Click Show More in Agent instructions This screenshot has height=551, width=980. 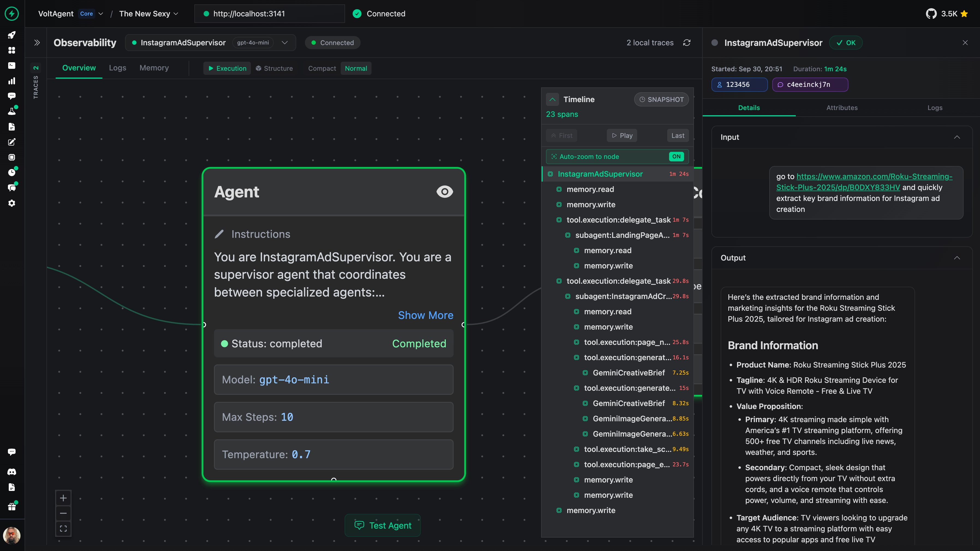click(x=425, y=315)
